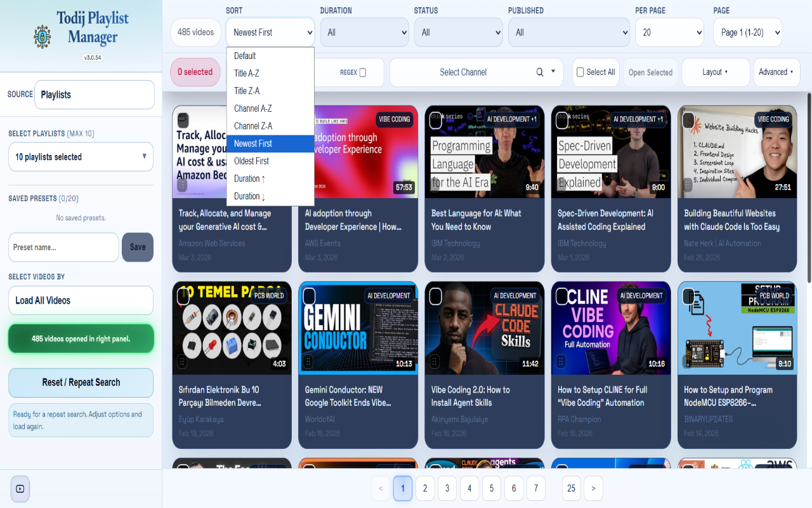812x508 pixels.
Task: Grab the drag handle on Spec-Driven Development card
Action: (x=561, y=185)
